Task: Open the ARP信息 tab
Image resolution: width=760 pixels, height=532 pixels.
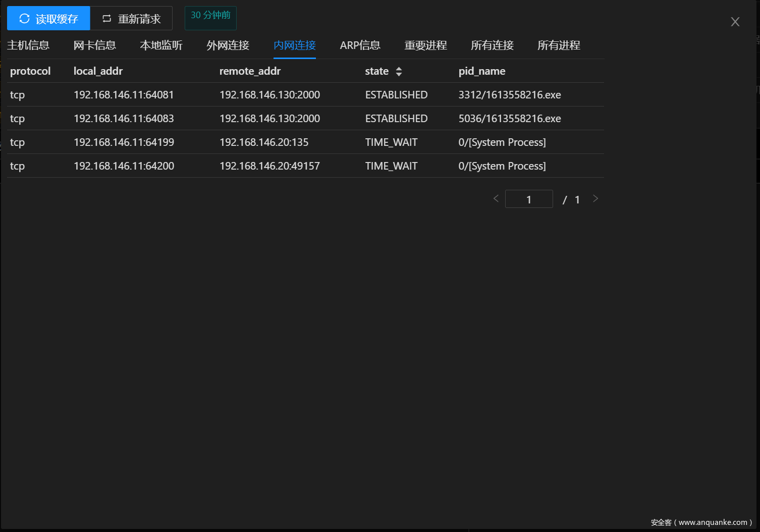Action: click(360, 45)
